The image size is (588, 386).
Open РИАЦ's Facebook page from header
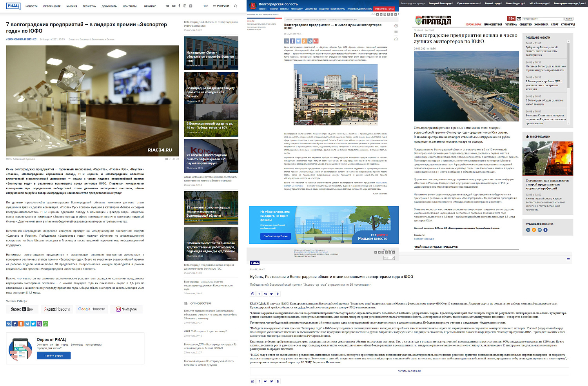tap(180, 6)
